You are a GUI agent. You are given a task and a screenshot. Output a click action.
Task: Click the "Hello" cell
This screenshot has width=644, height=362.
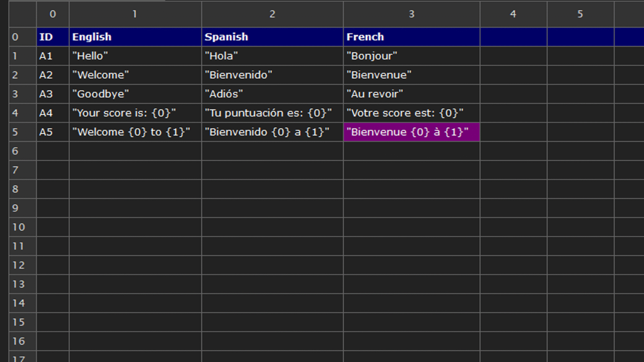(135, 56)
